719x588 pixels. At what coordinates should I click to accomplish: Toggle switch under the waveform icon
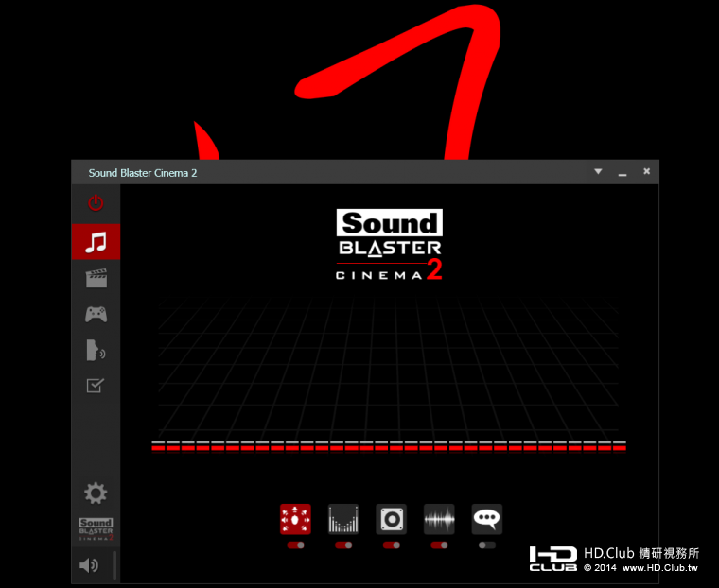click(x=439, y=545)
